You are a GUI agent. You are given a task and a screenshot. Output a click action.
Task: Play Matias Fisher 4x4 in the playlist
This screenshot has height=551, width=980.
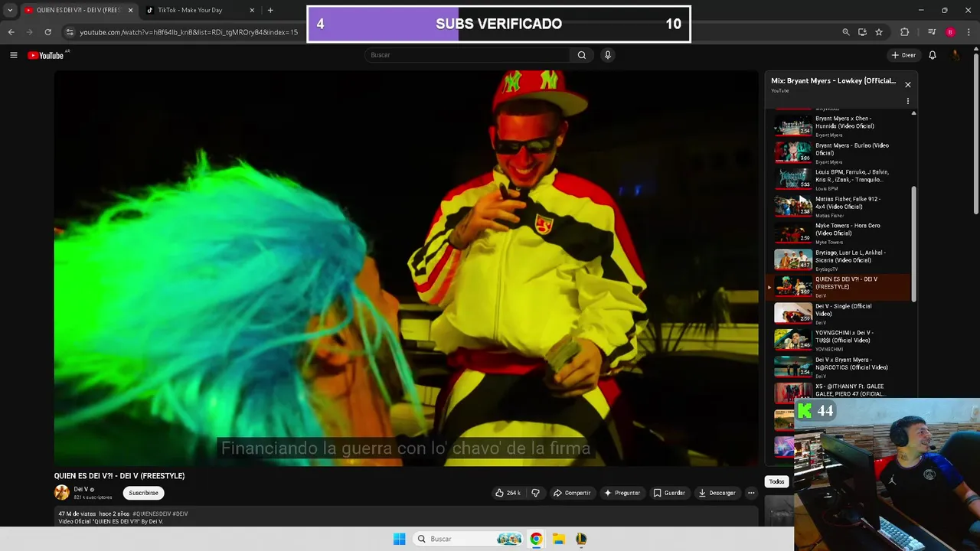pos(839,207)
